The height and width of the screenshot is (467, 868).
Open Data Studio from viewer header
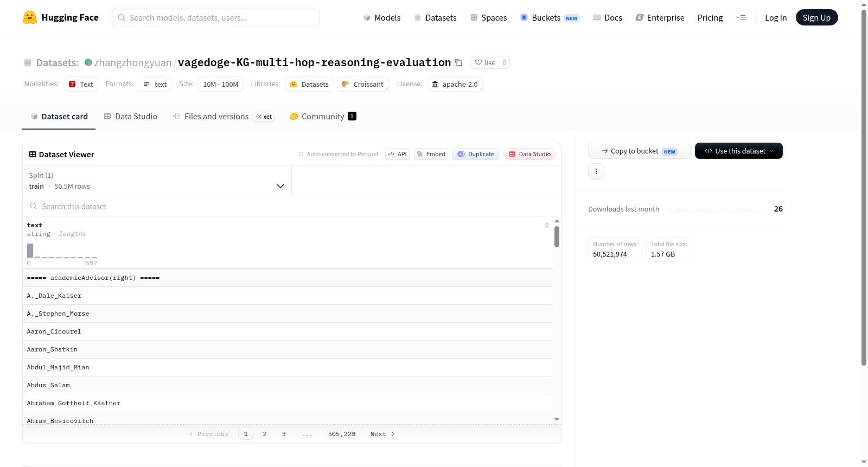(x=529, y=154)
